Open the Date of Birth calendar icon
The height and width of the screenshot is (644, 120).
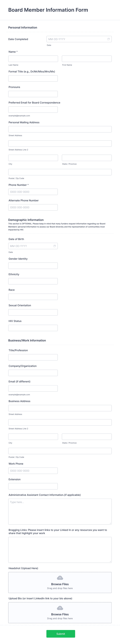coord(55,246)
